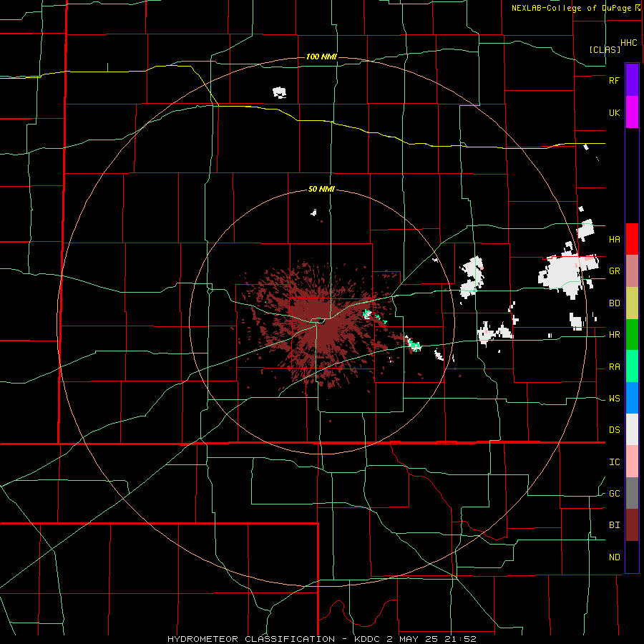This screenshot has width=644, height=644.
Task: Click the gray GC legend swatch
Action: pyautogui.click(x=632, y=493)
